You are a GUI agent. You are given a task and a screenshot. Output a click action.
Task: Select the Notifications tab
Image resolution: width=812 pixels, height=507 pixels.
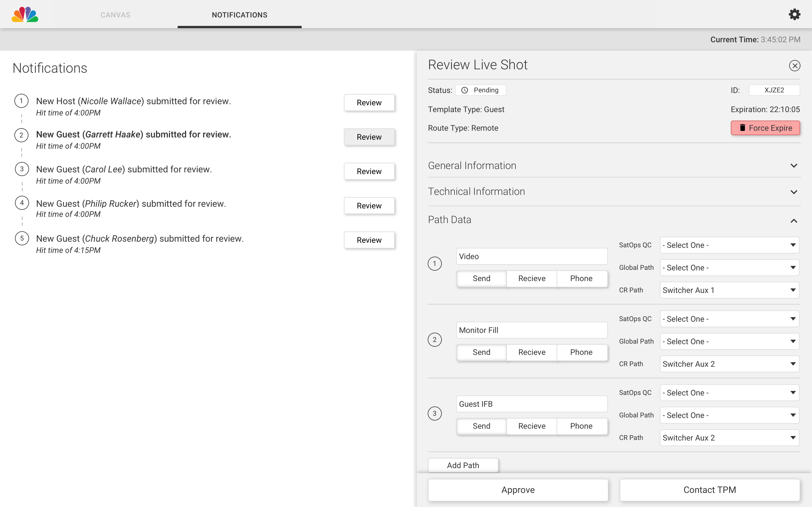click(x=239, y=15)
